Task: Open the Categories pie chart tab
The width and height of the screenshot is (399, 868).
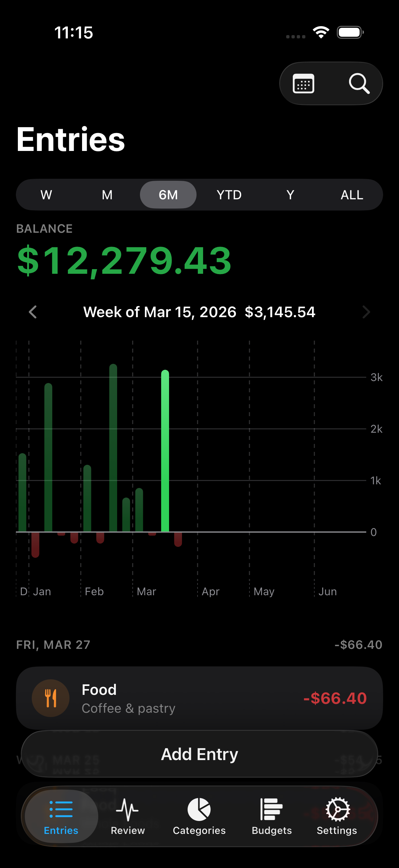Action: (199, 816)
